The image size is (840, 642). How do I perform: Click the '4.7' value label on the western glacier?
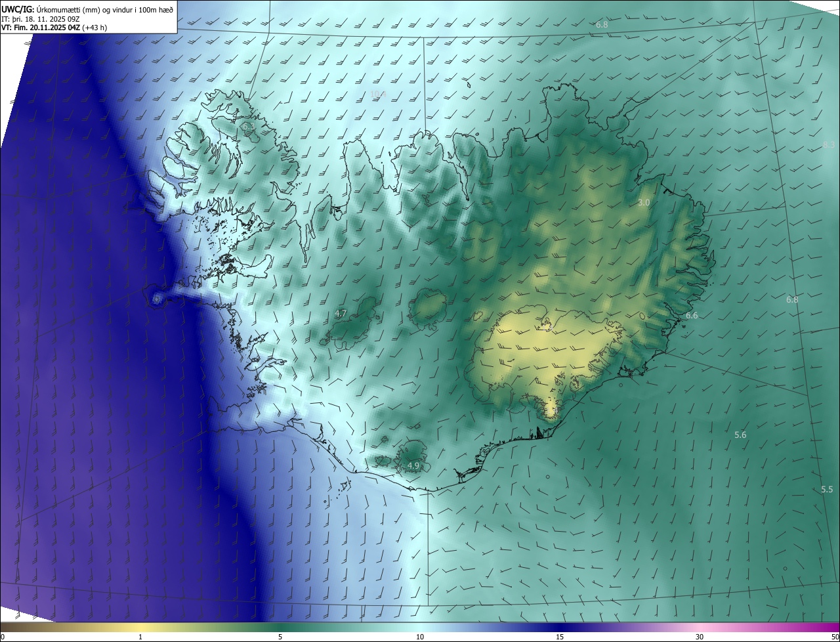341,314
